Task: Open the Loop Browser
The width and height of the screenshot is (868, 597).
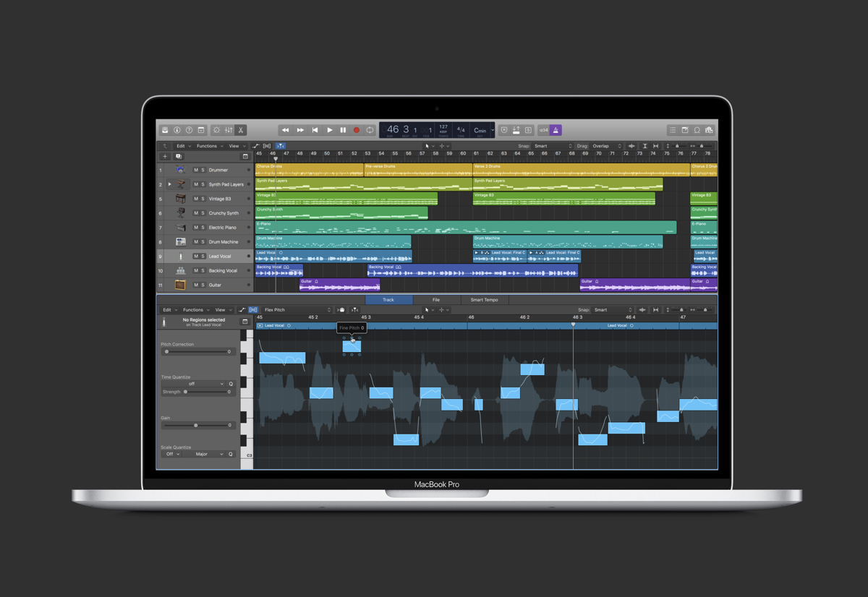Action: (x=697, y=130)
